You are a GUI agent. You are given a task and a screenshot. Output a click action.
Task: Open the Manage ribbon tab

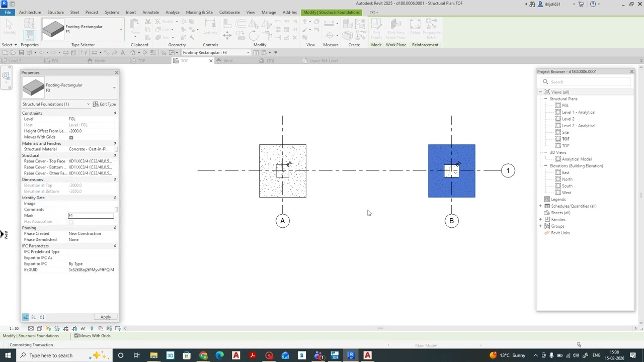[268, 12]
